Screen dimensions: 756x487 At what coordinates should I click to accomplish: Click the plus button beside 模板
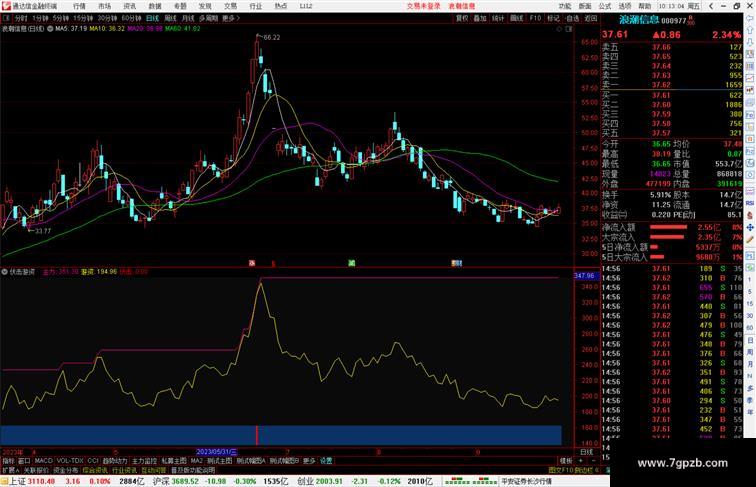pyautogui.click(x=580, y=461)
